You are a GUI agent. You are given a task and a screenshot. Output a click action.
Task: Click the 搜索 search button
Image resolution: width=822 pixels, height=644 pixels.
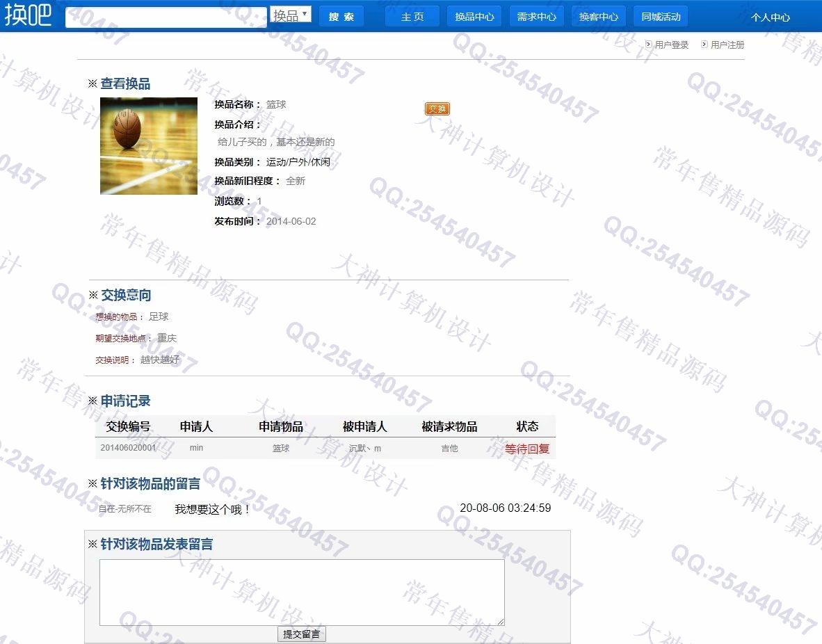click(x=341, y=17)
